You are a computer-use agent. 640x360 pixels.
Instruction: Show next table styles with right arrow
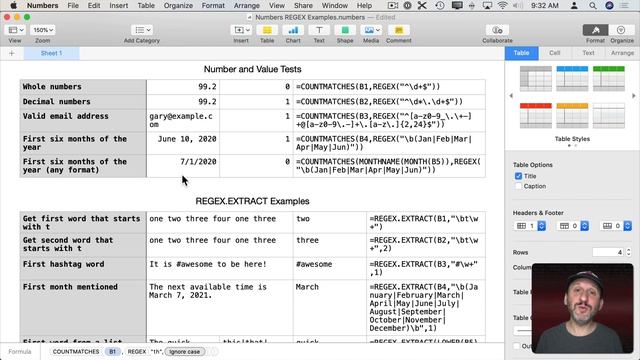pos(633,96)
